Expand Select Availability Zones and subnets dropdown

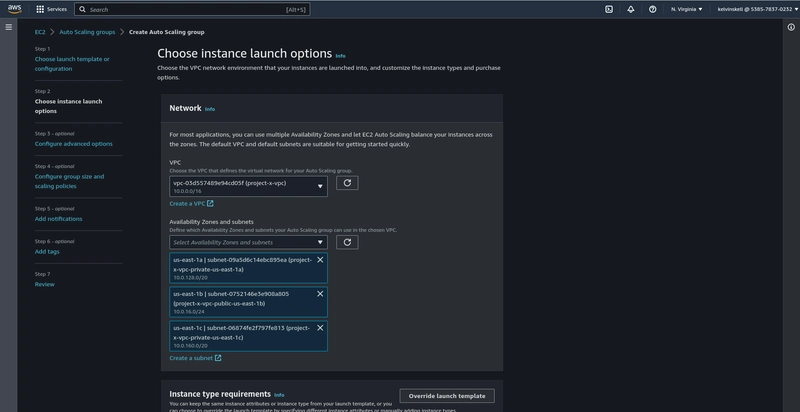248,242
